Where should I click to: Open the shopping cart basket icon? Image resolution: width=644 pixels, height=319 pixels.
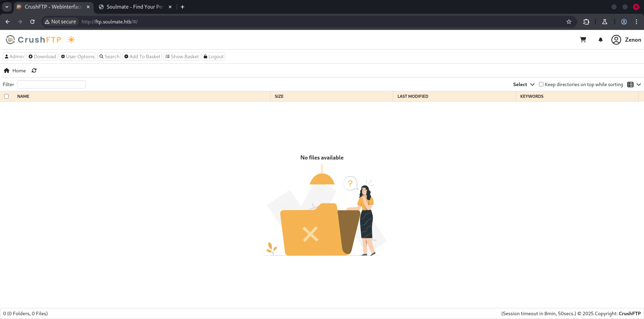(x=583, y=40)
